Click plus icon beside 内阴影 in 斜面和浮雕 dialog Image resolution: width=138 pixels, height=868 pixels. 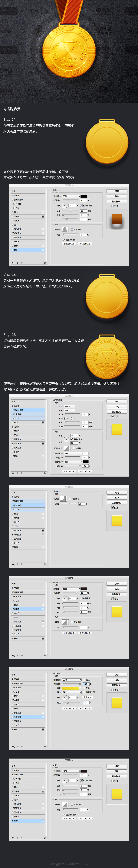coord(43,427)
